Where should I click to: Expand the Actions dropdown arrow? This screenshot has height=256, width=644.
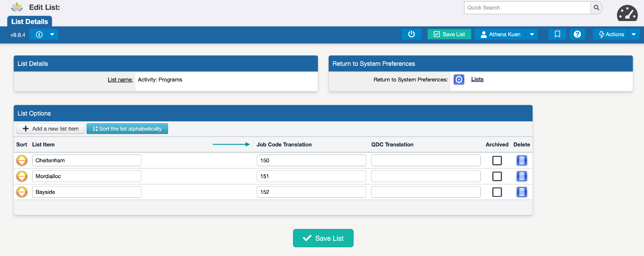(x=633, y=34)
